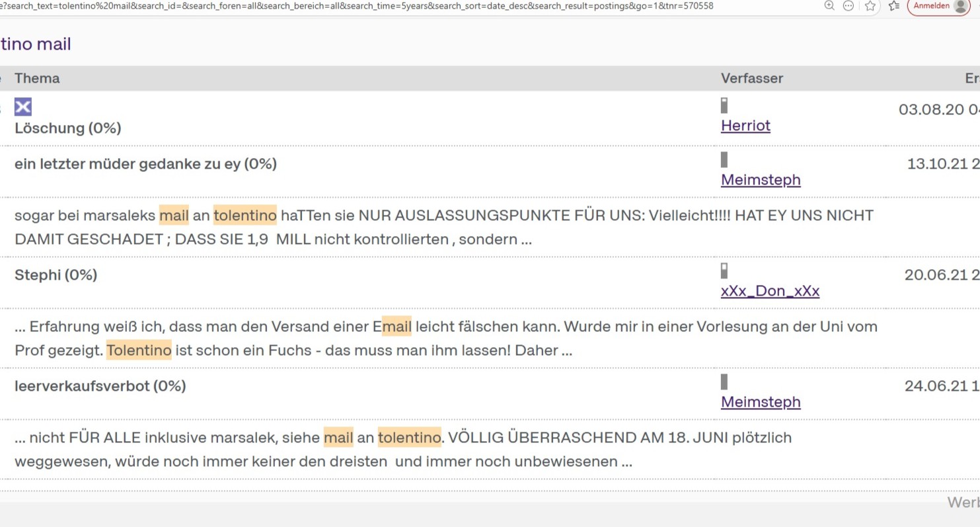Image resolution: width=980 pixels, height=527 pixels.
Task: Open 'ein letzter müder gedanke zu ey' posting
Action: (145, 164)
